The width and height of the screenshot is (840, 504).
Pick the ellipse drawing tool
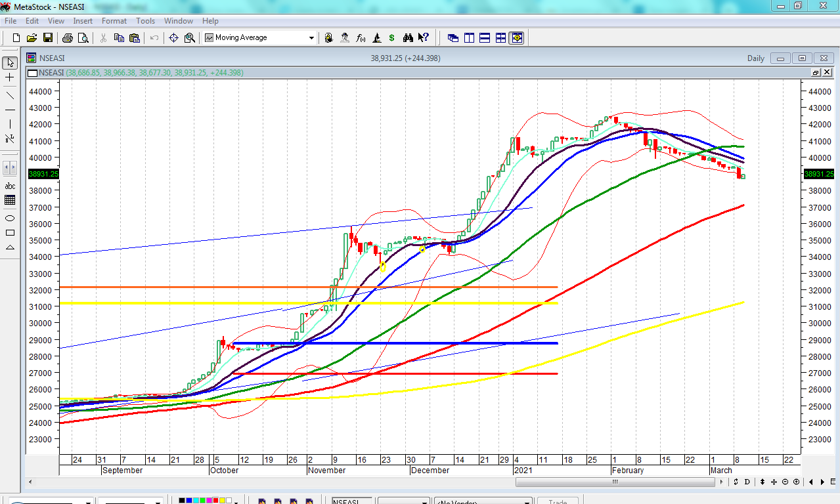click(x=10, y=218)
